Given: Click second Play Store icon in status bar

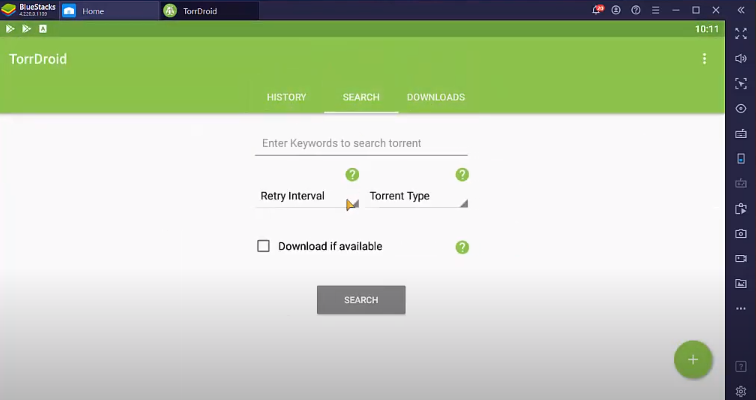Looking at the screenshot, I should [x=27, y=29].
